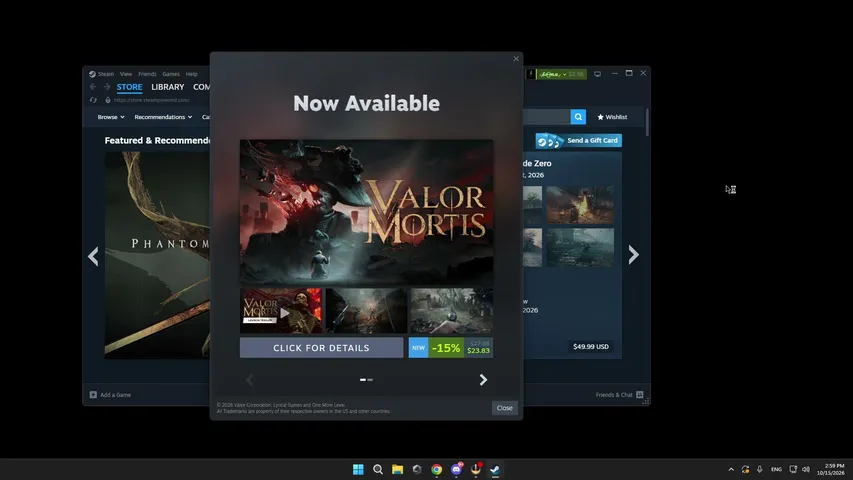Open Windows taskbar Search
The width and height of the screenshot is (853, 480).
tap(378, 469)
